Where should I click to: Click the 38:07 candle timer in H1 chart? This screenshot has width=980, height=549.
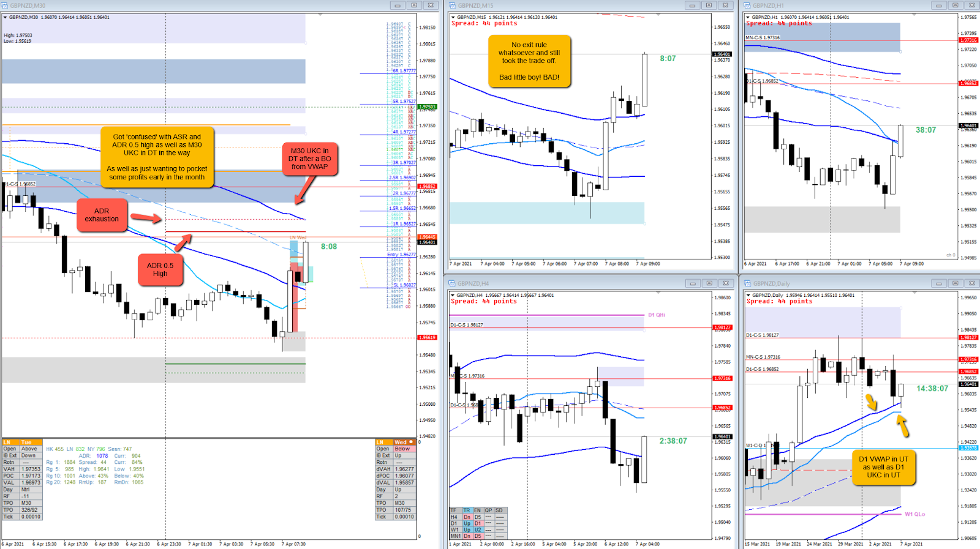tap(925, 130)
